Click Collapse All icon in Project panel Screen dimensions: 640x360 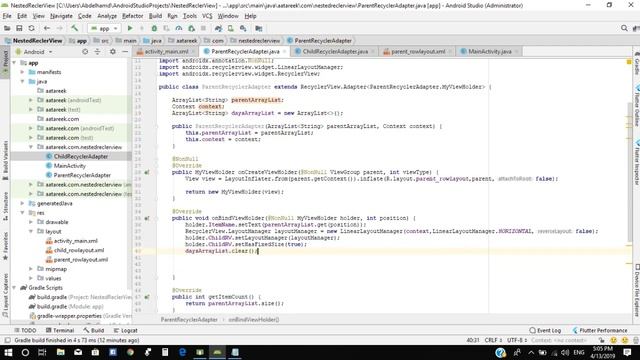tap(97, 52)
